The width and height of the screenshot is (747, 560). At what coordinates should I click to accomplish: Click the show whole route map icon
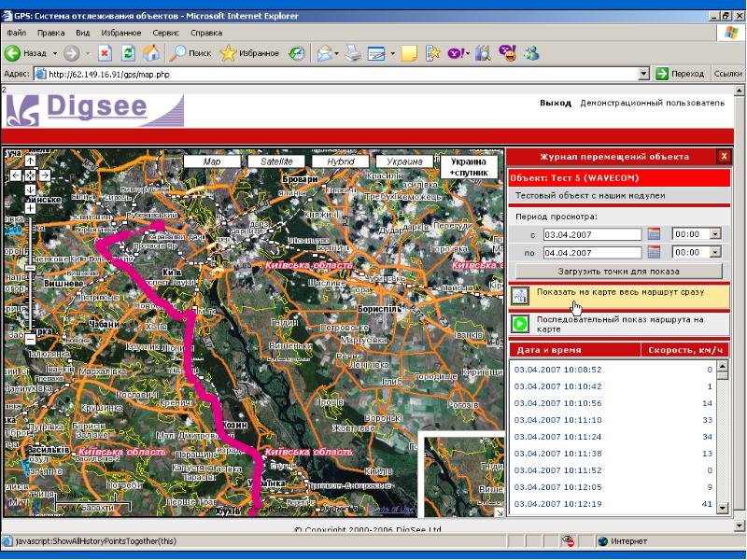(x=520, y=296)
